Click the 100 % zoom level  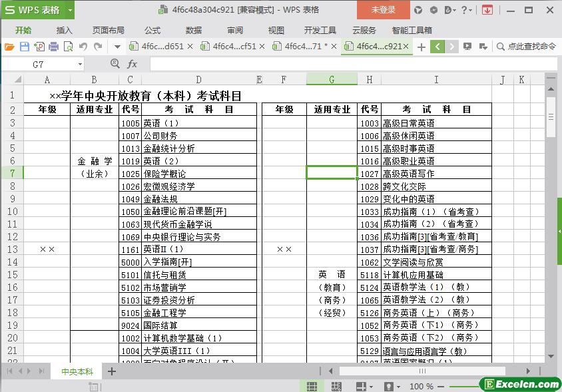click(422, 387)
